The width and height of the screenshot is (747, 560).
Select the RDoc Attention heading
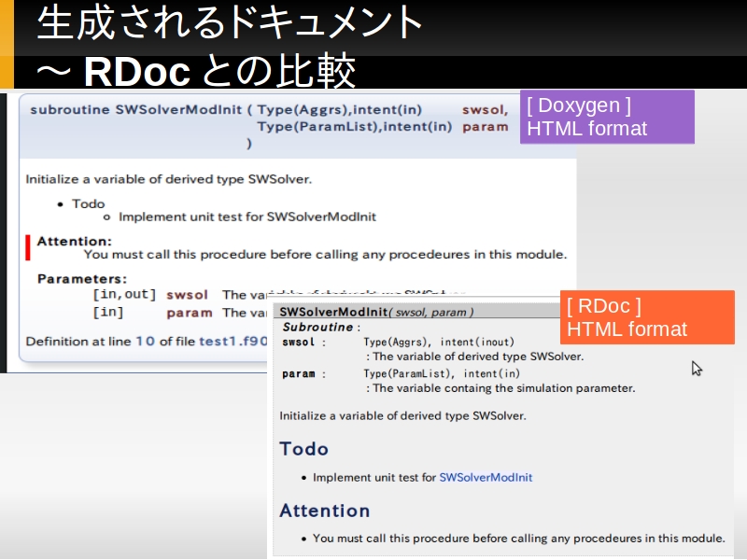(x=325, y=511)
